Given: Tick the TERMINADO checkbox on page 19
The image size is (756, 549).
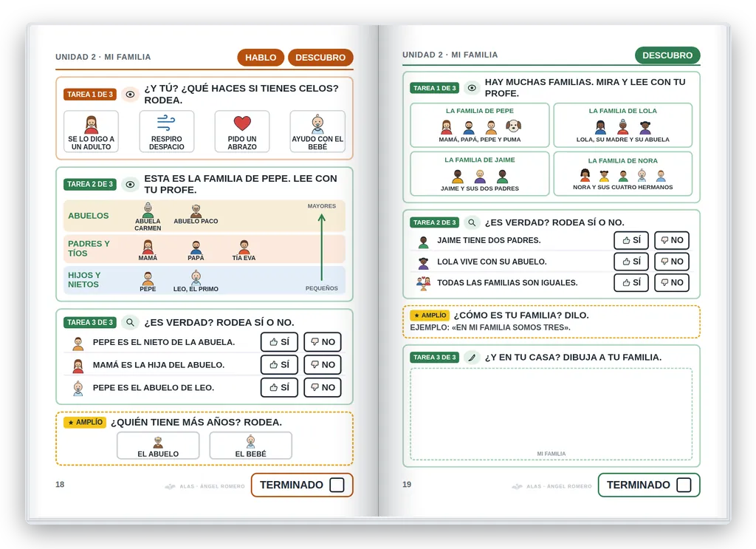Looking at the screenshot, I should tap(684, 485).
